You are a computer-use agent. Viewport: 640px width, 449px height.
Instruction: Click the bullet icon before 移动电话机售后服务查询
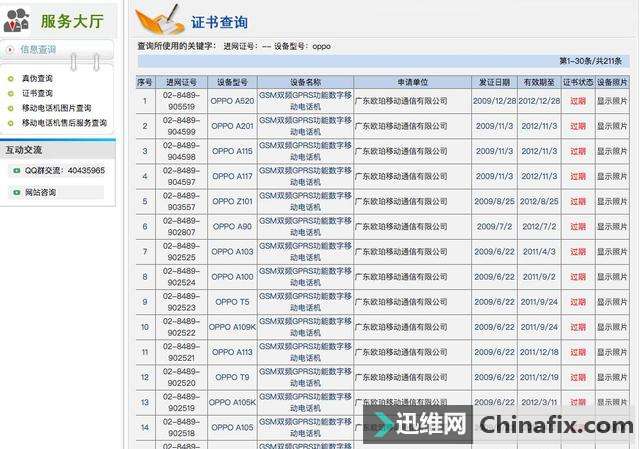click(11, 123)
